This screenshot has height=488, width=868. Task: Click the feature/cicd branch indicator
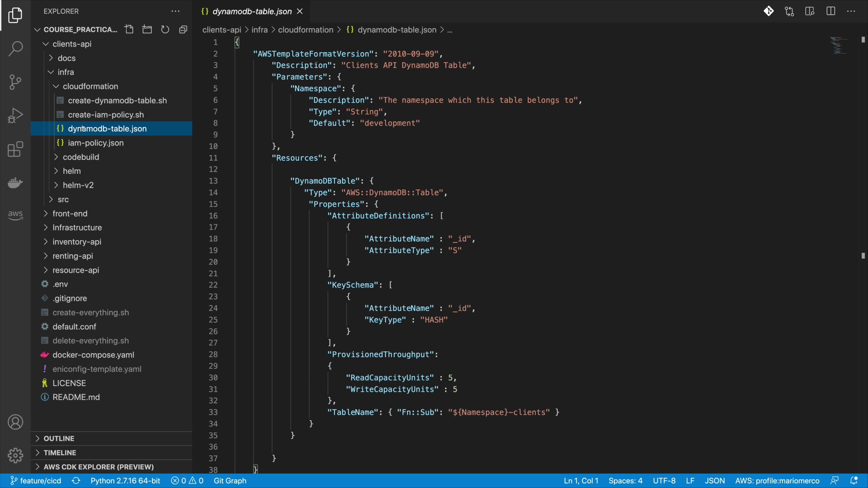(36, 481)
